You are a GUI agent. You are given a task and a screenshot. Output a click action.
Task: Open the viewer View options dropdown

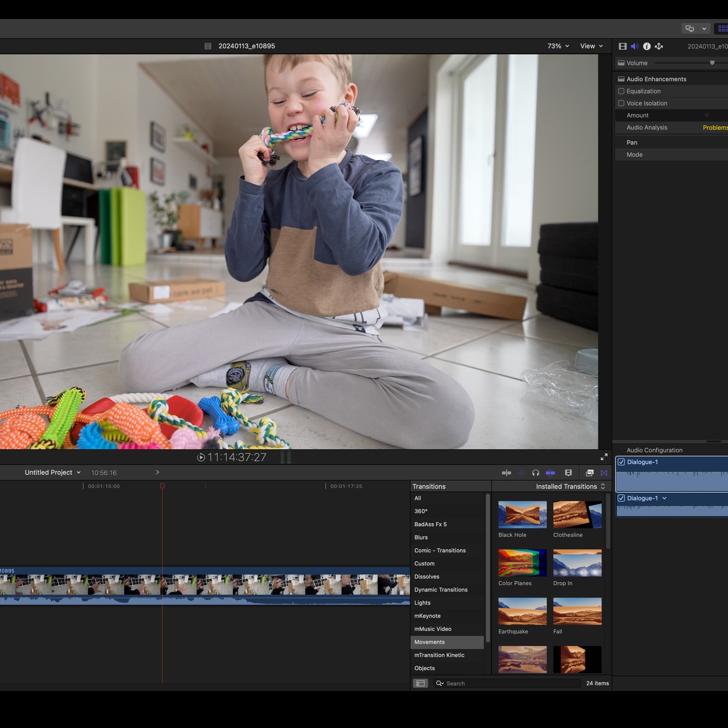591,46
